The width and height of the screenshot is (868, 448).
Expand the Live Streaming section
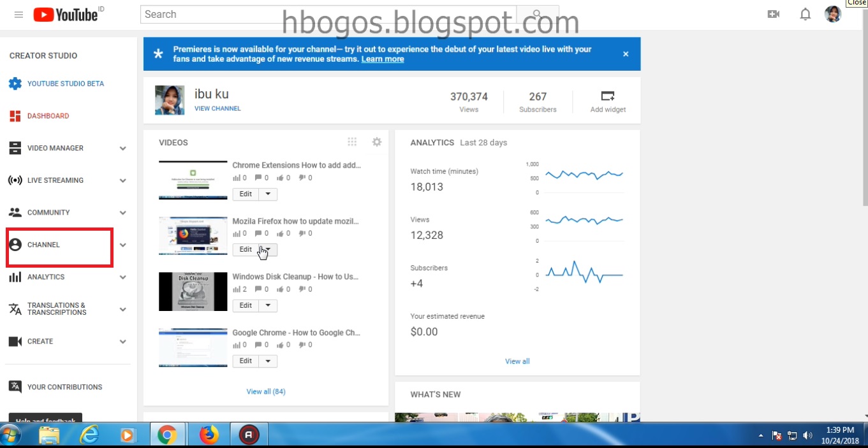pos(123,180)
